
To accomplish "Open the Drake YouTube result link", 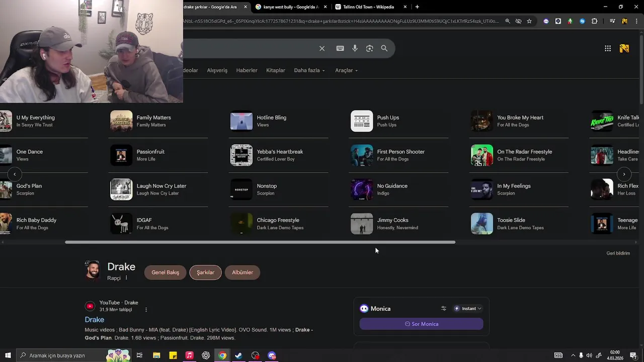I will click(x=95, y=320).
